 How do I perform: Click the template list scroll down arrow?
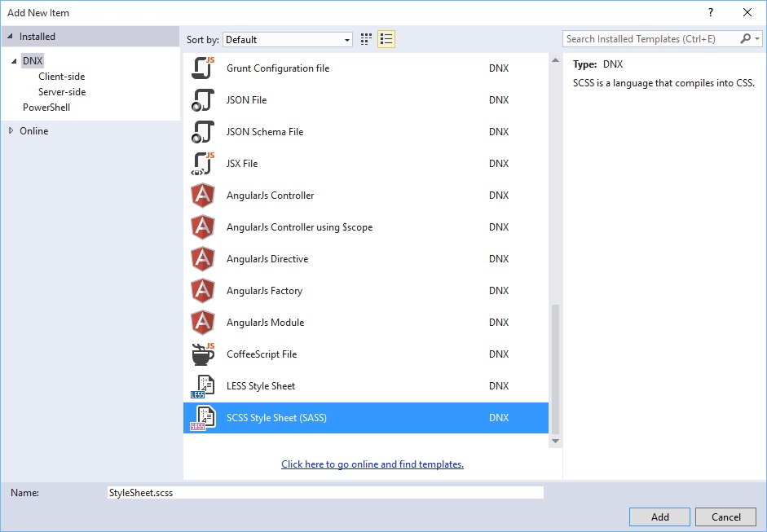[555, 441]
